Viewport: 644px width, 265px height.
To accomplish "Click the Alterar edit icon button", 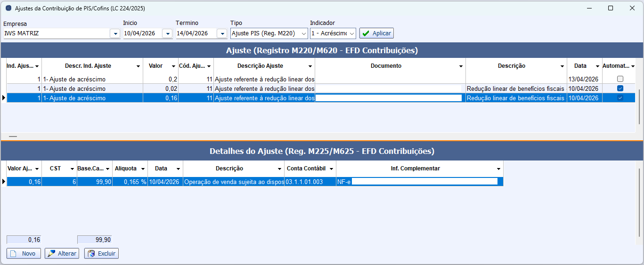I will tap(62, 254).
